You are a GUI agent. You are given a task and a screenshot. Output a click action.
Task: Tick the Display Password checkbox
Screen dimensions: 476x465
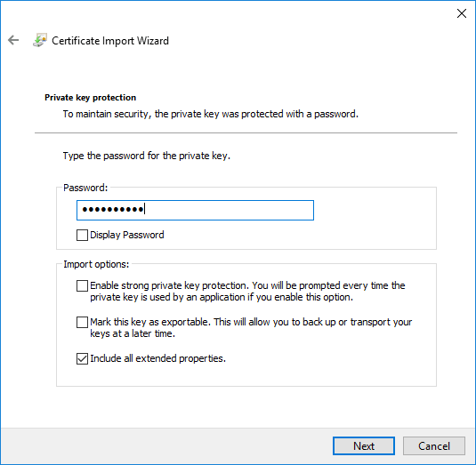(82, 235)
